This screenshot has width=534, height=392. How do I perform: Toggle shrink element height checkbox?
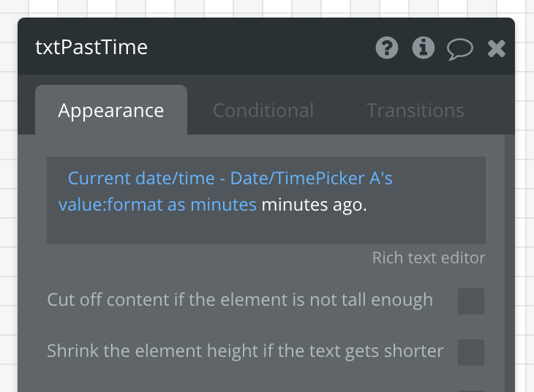(x=471, y=352)
